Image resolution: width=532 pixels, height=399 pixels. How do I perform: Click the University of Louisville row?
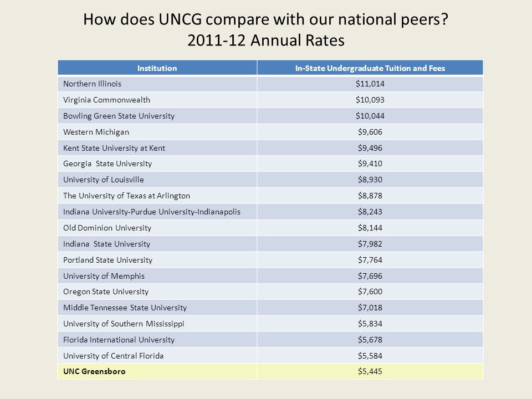pyautogui.click(x=270, y=180)
